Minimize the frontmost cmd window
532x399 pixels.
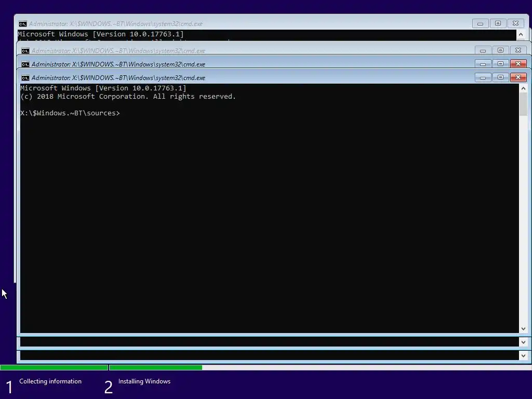483,78
